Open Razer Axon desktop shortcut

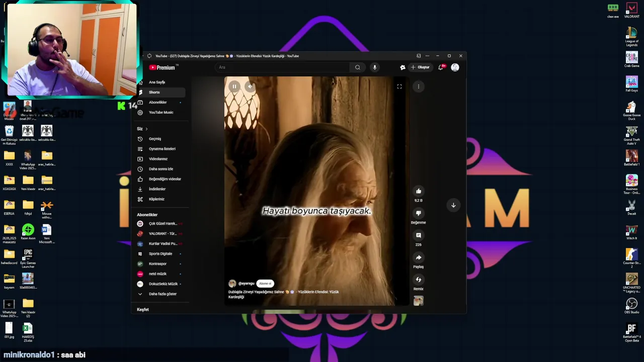(28, 233)
